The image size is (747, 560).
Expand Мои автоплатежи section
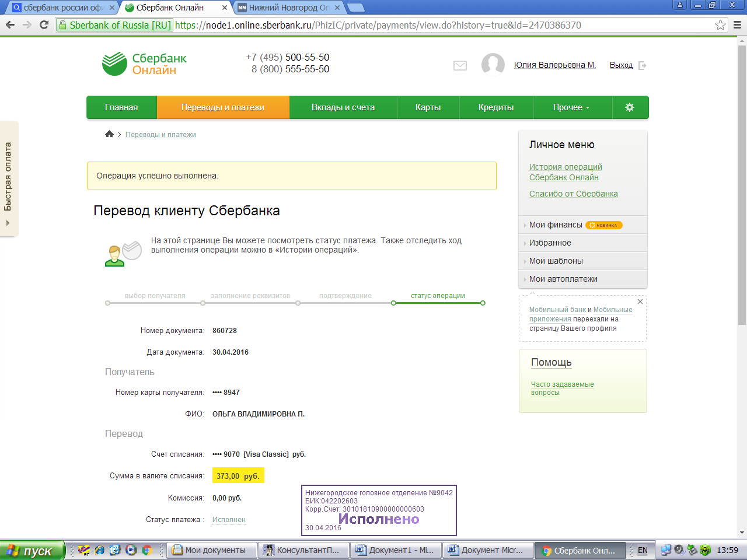[x=583, y=279]
